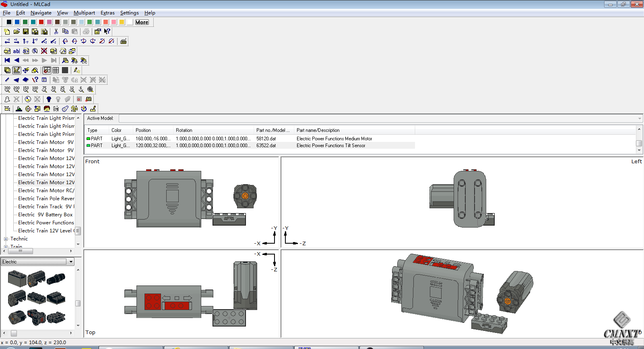
Task: Pick the black color swatch
Action: click(x=9, y=22)
